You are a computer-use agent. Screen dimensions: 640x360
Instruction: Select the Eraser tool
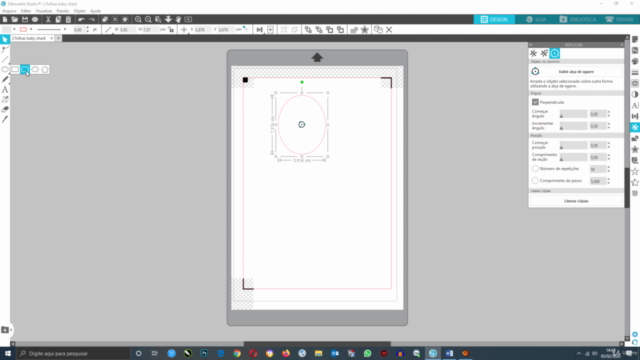(5, 109)
